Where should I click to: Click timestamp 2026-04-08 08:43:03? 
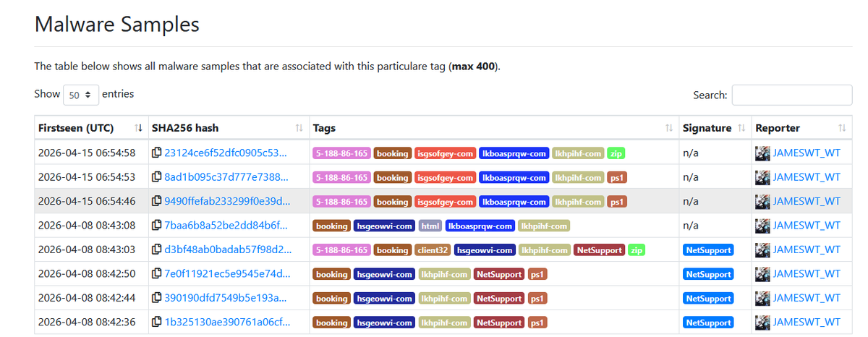(x=87, y=250)
